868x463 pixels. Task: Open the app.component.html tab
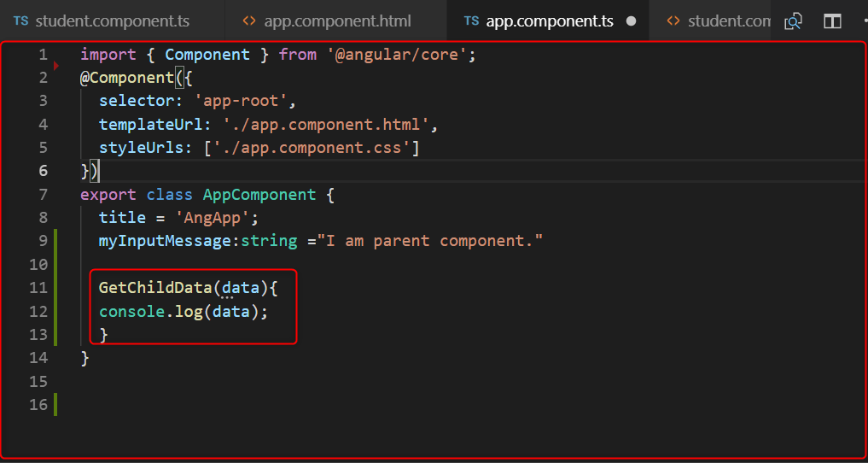[x=336, y=21]
